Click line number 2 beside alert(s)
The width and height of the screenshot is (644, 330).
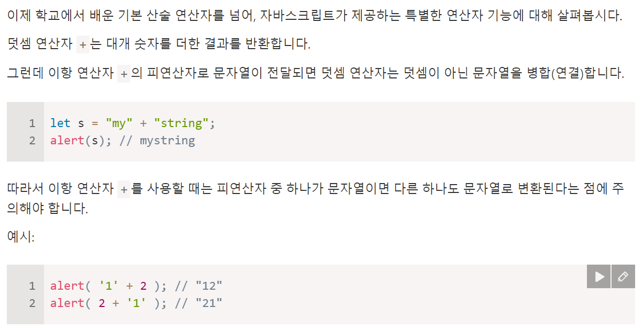coord(32,141)
